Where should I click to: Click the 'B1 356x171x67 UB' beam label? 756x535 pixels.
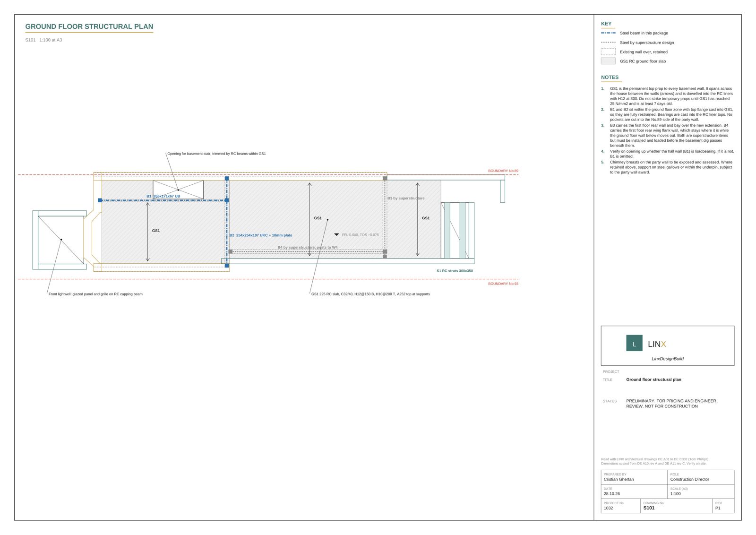(x=163, y=196)
